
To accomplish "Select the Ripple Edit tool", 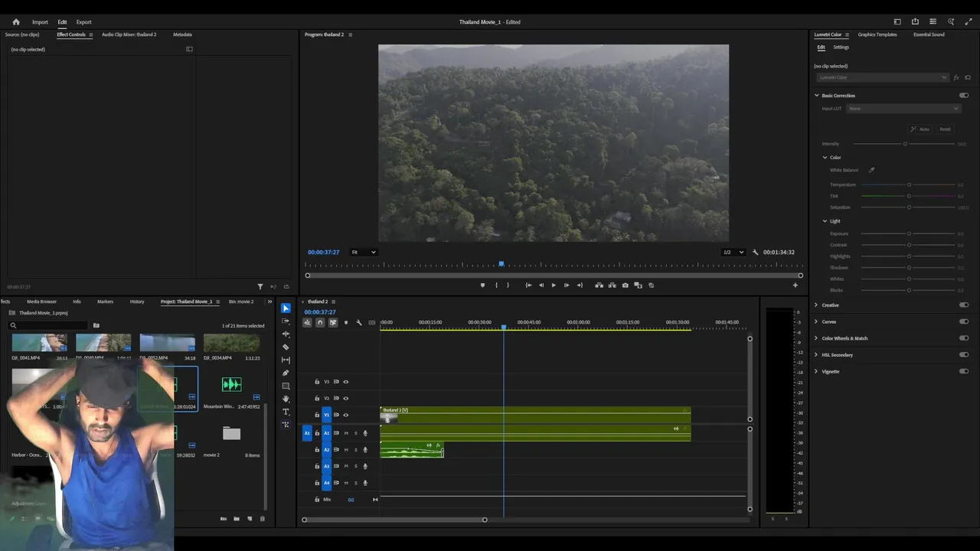I will [286, 334].
